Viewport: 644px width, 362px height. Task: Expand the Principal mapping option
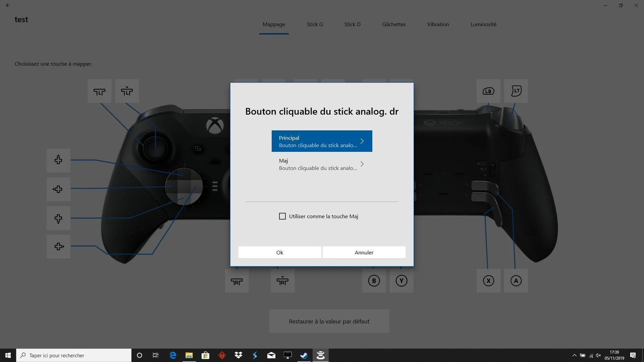322,141
